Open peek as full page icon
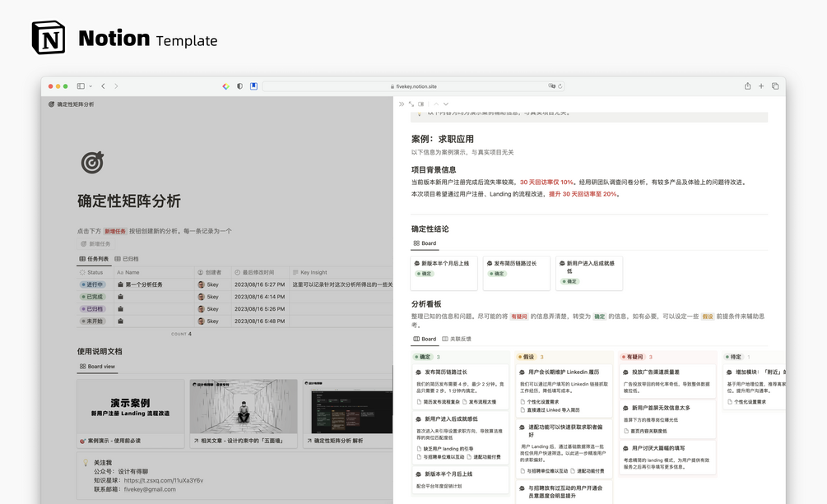Screen dimensions: 827x504 [x=411, y=104]
